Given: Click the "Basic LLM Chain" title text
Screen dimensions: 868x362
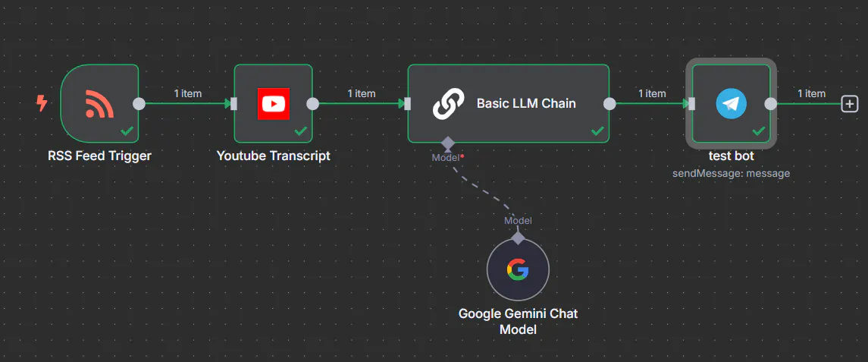Looking at the screenshot, I should [x=526, y=104].
